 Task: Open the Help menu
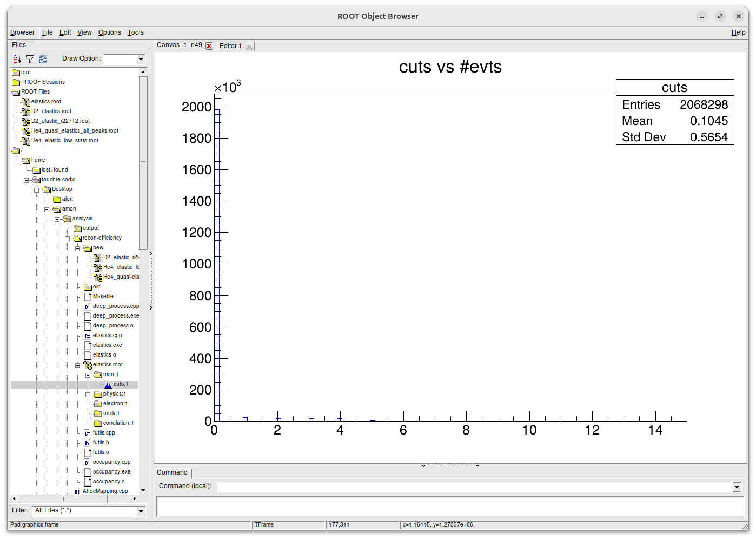tap(738, 32)
